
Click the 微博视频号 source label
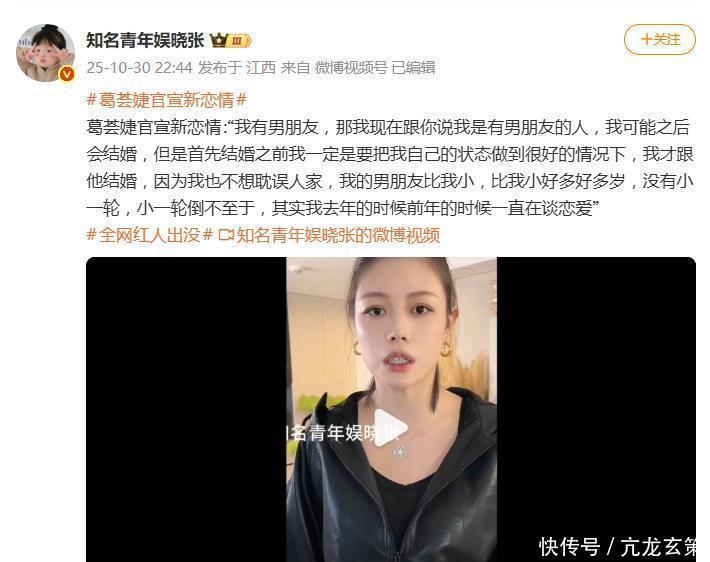(x=351, y=68)
